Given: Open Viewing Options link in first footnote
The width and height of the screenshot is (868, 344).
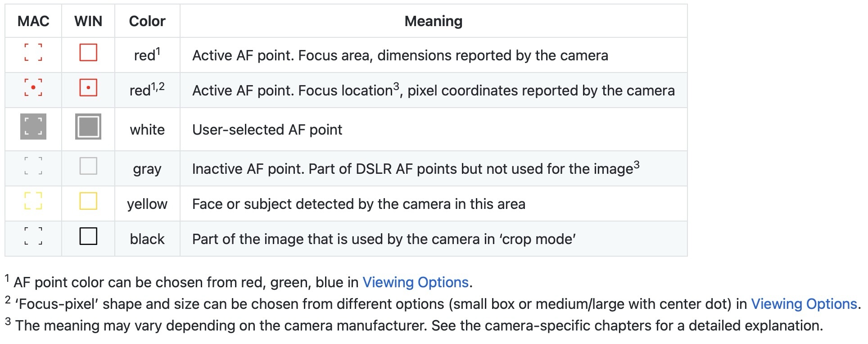Looking at the screenshot, I should (416, 282).
